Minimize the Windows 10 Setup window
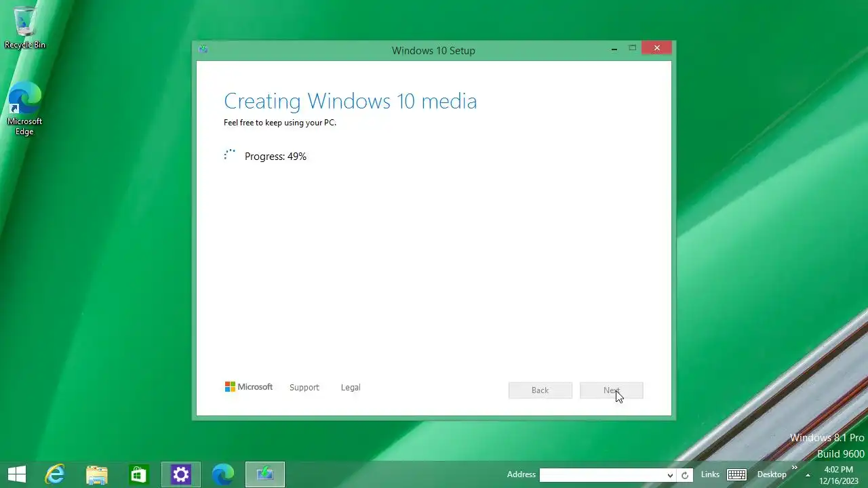Image resolution: width=868 pixels, height=488 pixels. (x=614, y=49)
